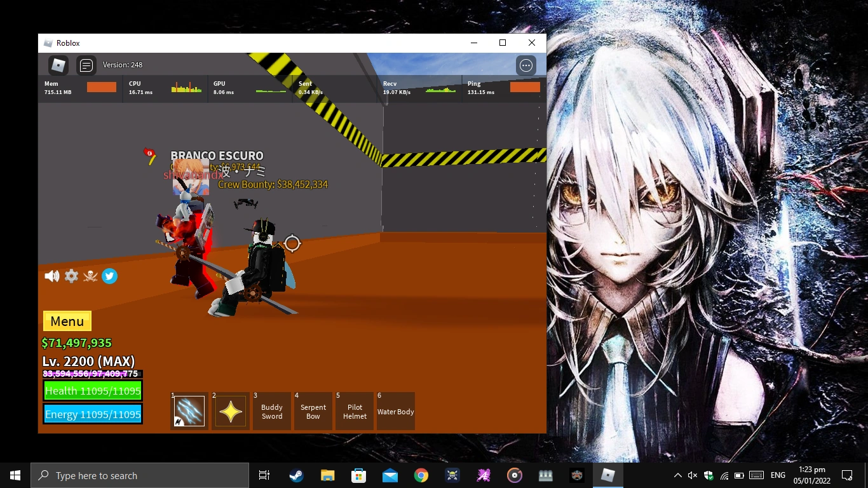Screen dimensions: 868x488
Task: Select the claw fruit ability in slot 1
Action: pos(189,411)
